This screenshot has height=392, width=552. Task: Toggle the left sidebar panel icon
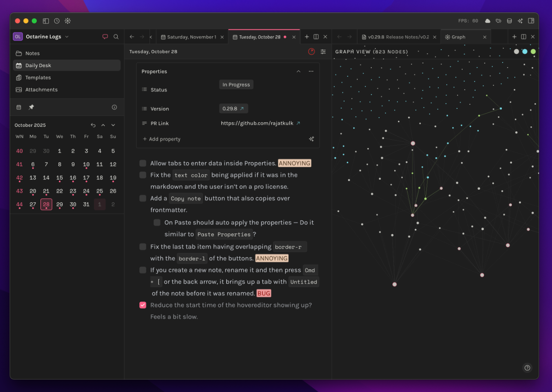[x=46, y=21]
